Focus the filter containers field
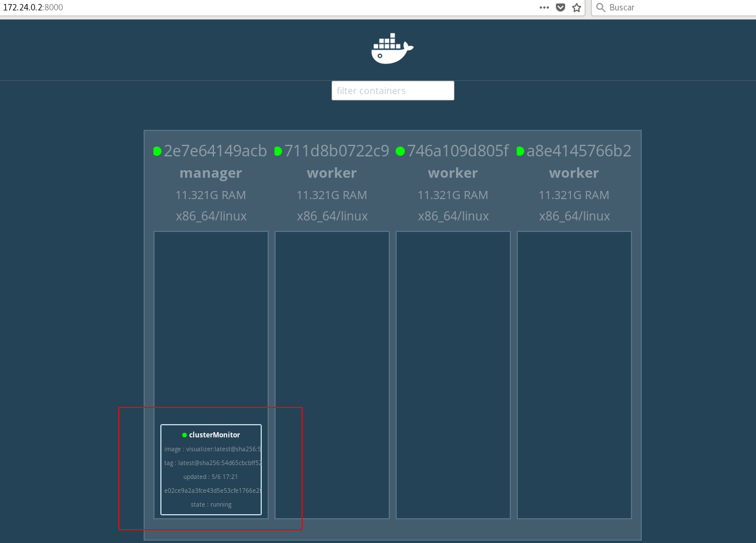The image size is (756, 543). coord(393,91)
